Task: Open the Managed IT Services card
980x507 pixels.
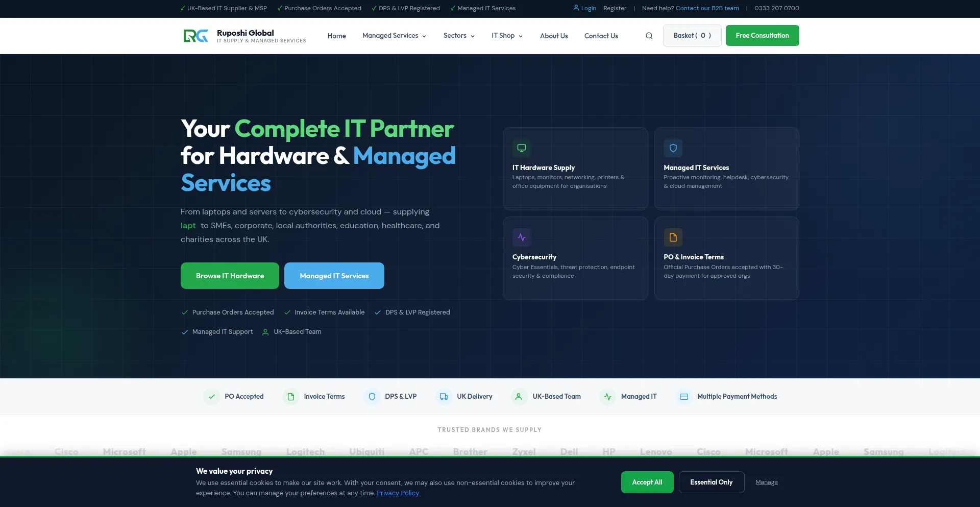Action: 727,168
